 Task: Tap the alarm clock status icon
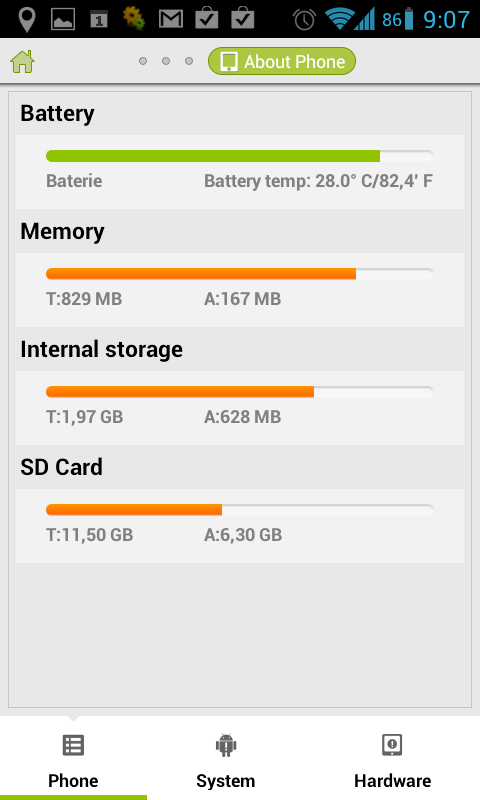(304, 20)
